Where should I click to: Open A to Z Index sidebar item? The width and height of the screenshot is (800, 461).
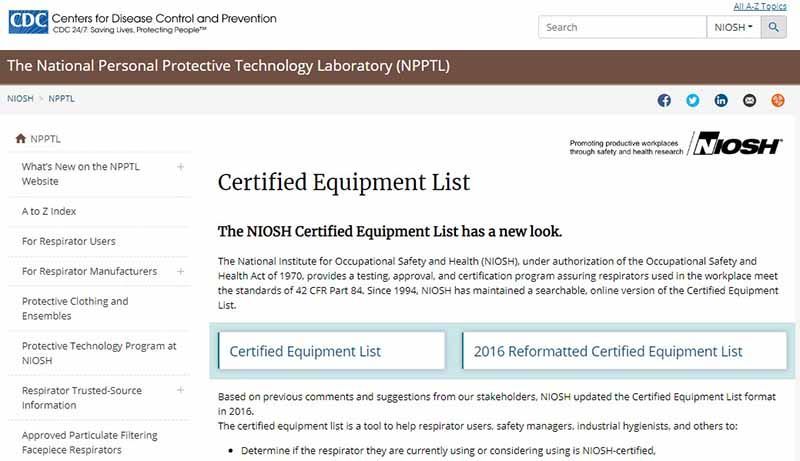point(49,211)
